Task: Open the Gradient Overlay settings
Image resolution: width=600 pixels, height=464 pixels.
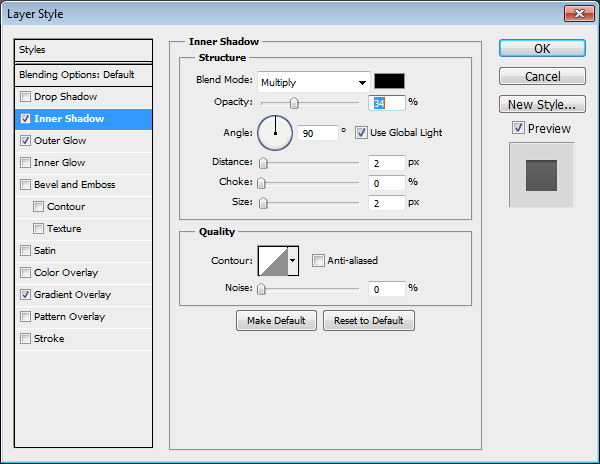Action: [72, 295]
